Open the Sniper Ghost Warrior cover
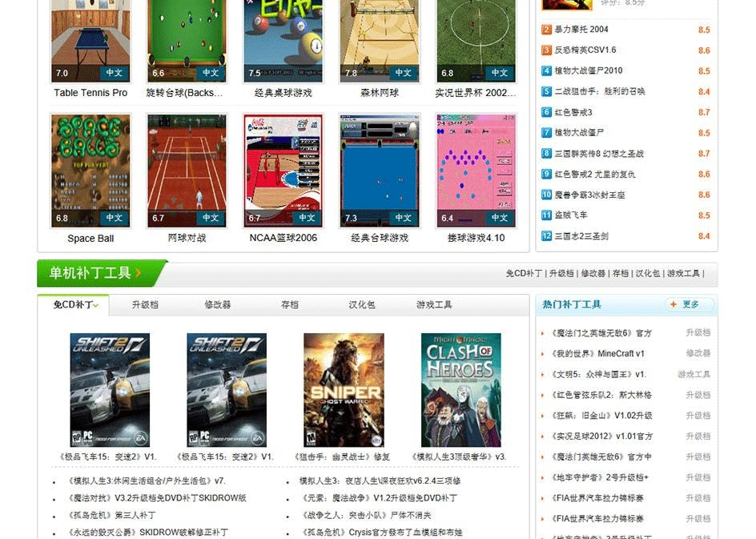The width and height of the screenshot is (756, 539). pos(344,390)
